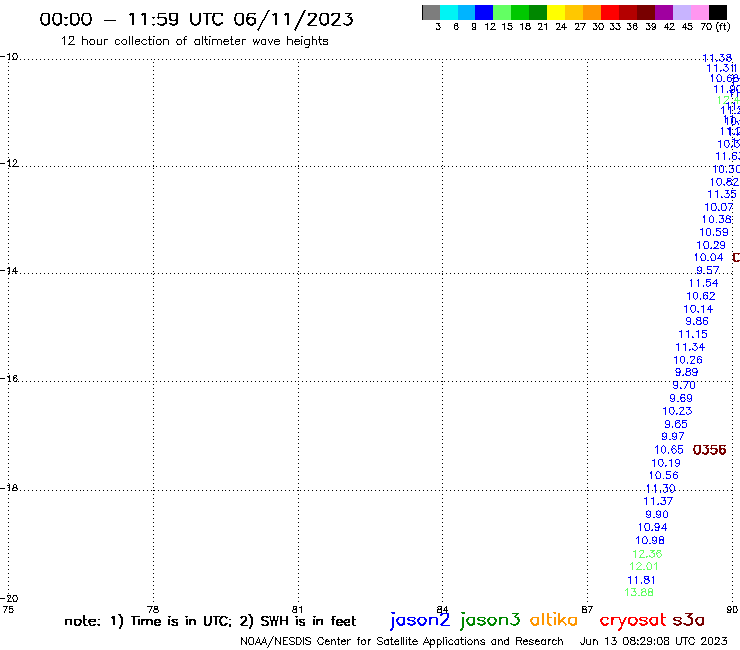Image resolution: width=740 pixels, height=650 pixels.
Task: Click the wave height value '11.81'
Action: [641, 580]
